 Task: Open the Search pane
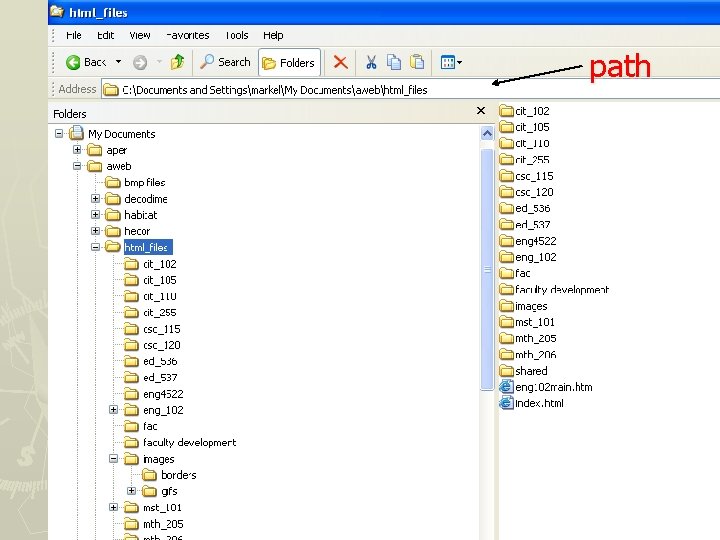coord(225,62)
